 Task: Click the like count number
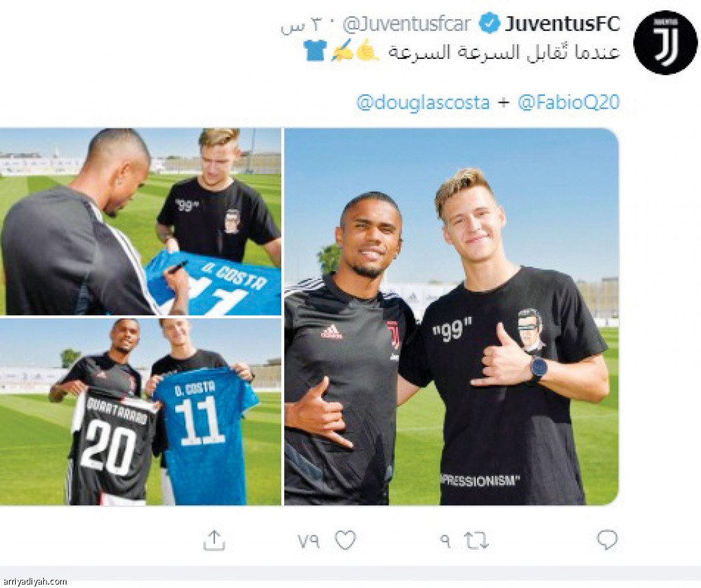click(x=309, y=541)
